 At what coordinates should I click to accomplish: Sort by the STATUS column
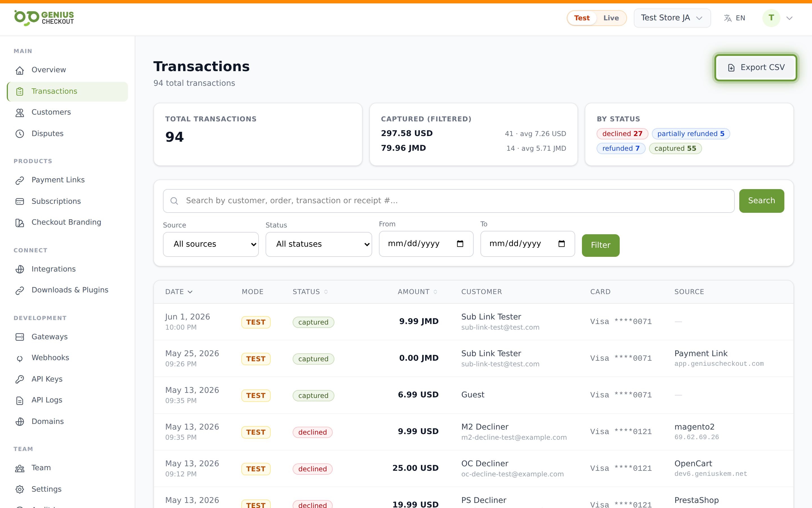[x=310, y=292]
